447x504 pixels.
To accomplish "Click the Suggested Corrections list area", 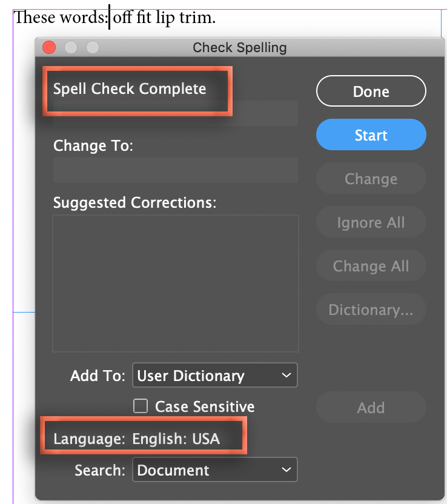I will pyautogui.click(x=176, y=283).
